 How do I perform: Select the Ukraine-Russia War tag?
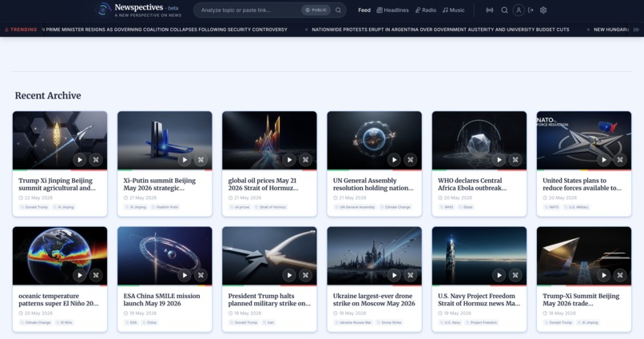point(353,322)
